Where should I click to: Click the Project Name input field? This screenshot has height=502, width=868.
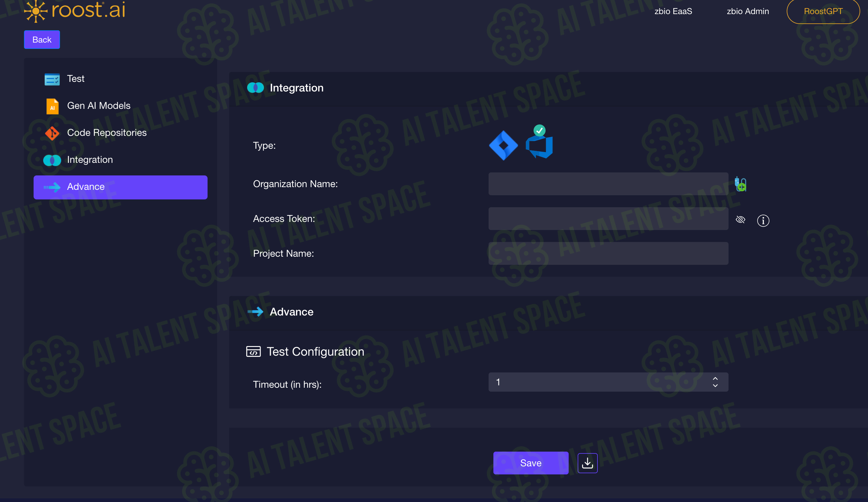click(x=608, y=253)
